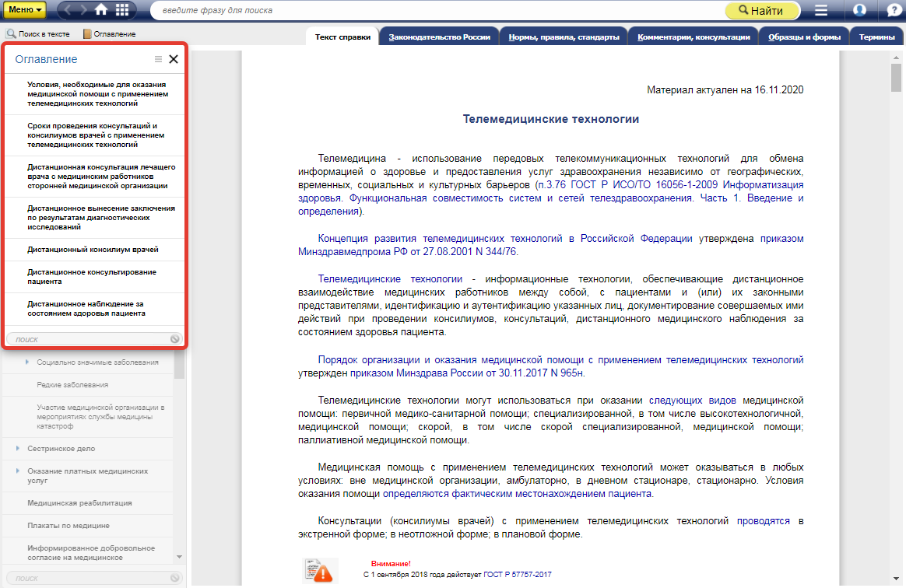The image size is (906, 588).
Task: Close the Оглавление panel with X
Action: click(x=174, y=59)
